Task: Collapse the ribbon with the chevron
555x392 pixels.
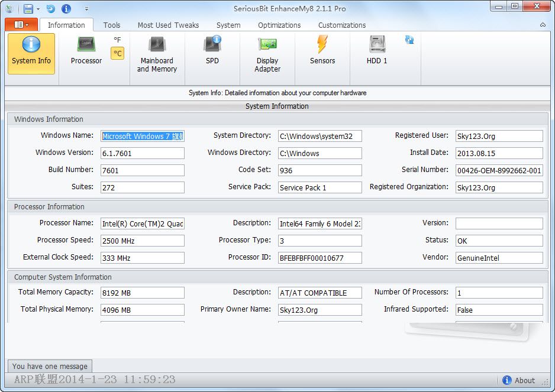Action: [x=542, y=25]
